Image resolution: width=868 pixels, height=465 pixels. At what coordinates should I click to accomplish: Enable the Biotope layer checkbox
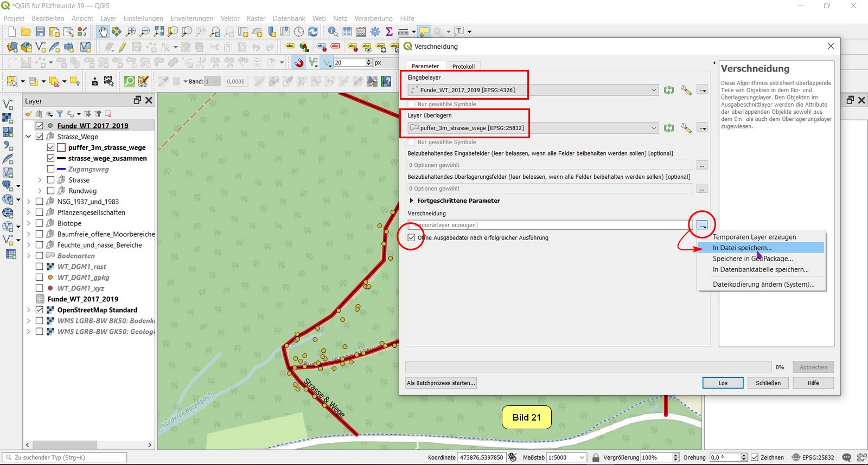pos(40,223)
